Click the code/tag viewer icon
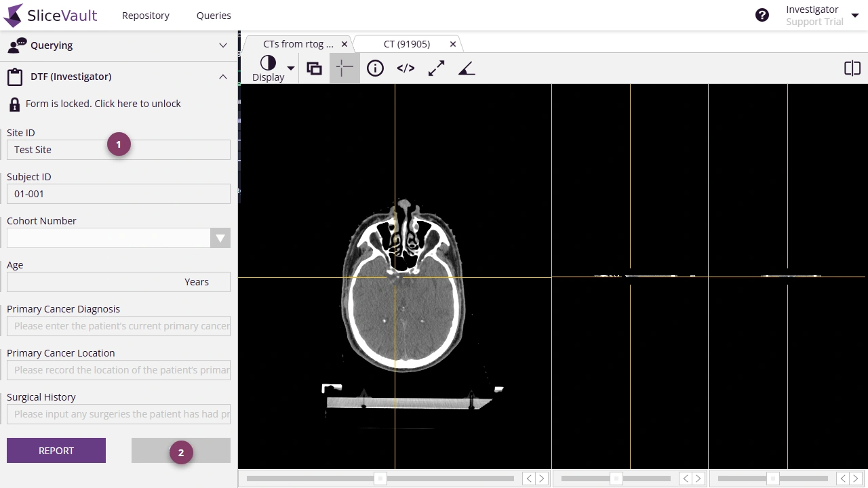This screenshot has height=488, width=868. pyautogui.click(x=406, y=68)
